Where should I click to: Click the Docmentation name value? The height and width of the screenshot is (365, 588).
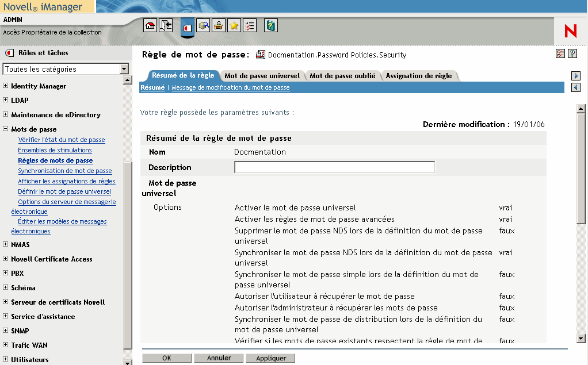pos(260,152)
